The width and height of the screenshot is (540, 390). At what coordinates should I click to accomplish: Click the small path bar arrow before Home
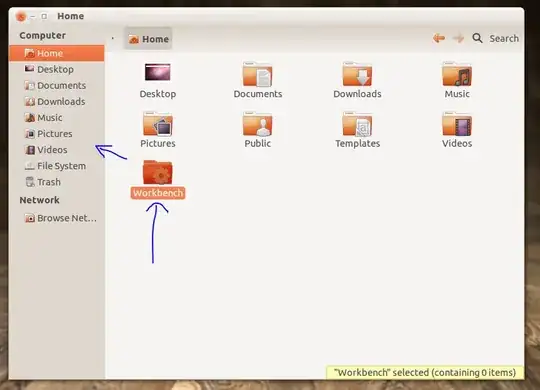pyautogui.click(x=113, y=39)
